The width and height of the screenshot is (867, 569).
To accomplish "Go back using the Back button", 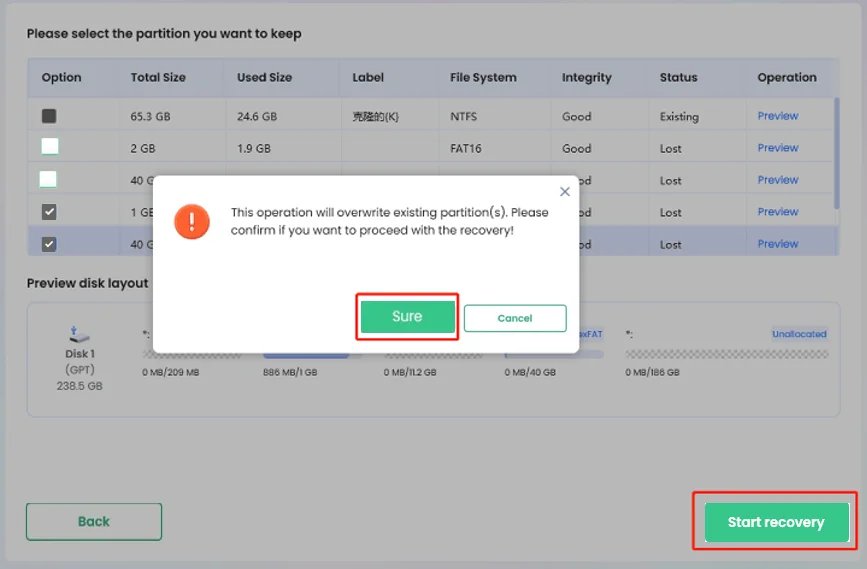I will 94,521.
